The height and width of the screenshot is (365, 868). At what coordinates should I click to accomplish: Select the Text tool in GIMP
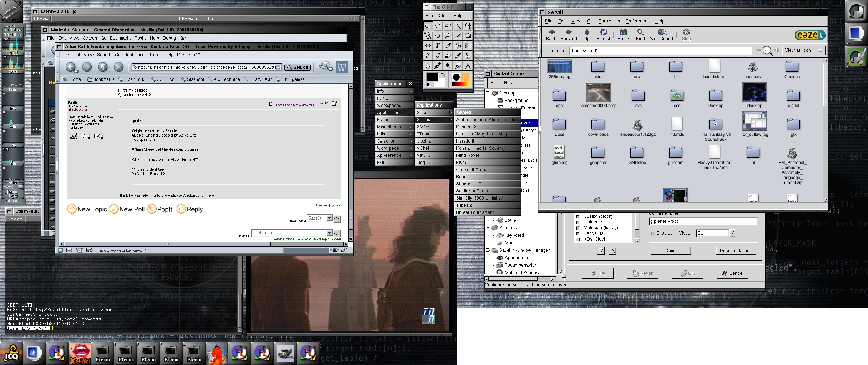[438, 46]
